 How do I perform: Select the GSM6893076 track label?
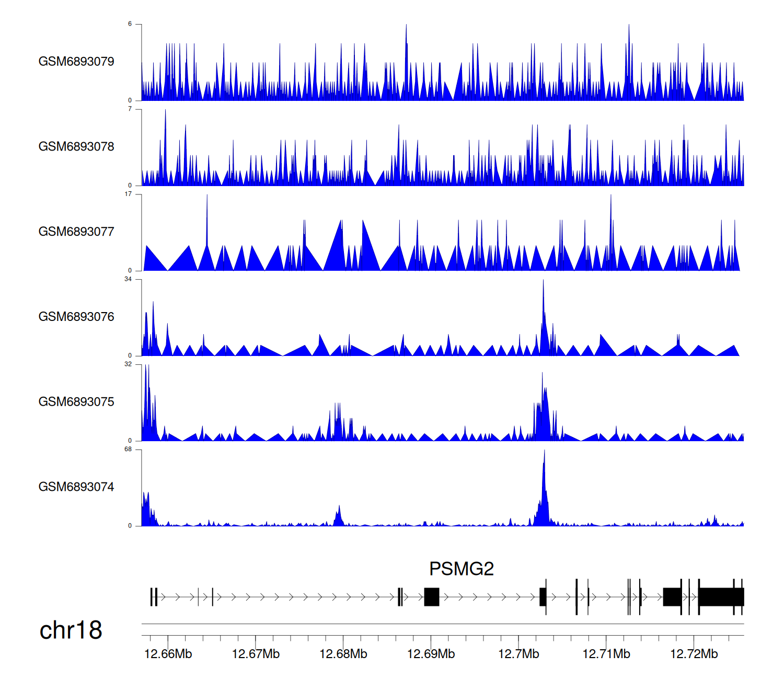76,317
